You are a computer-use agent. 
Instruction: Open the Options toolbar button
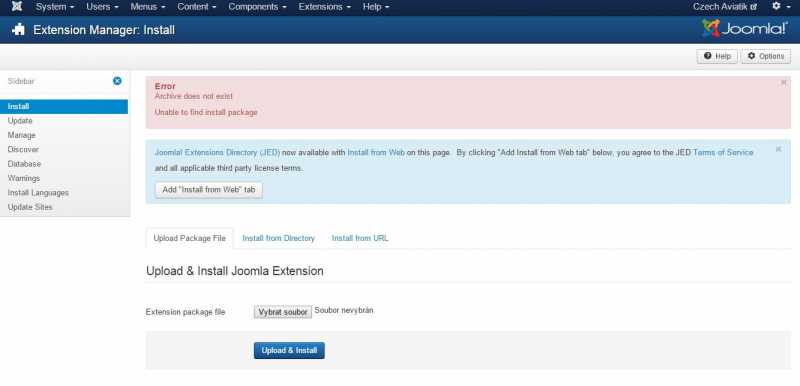click(765, 57)
